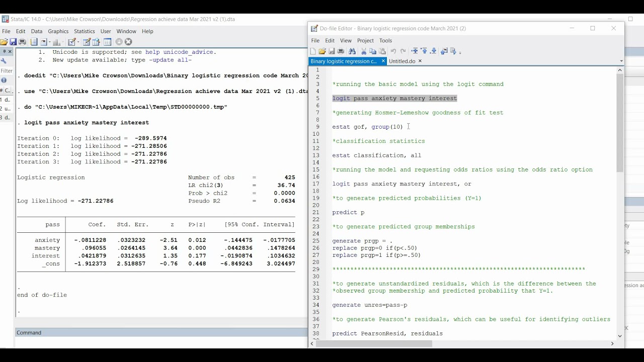Open dropdown arrow beside Viewer icon

[x=50, y=42]
